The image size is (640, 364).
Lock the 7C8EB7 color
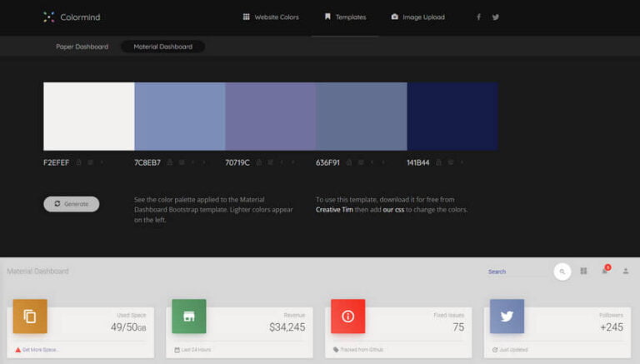(170, 162)
